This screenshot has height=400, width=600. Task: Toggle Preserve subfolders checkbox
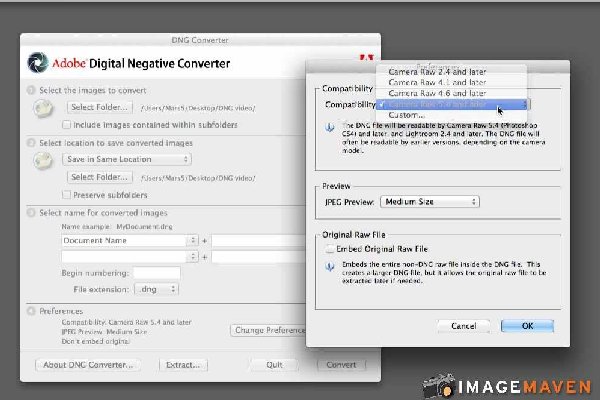click(66, 195)
